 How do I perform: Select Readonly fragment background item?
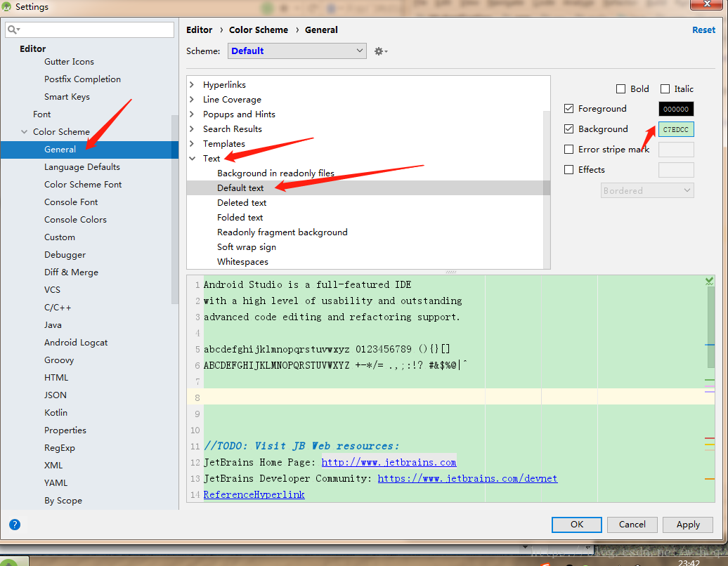coord(282,232)
